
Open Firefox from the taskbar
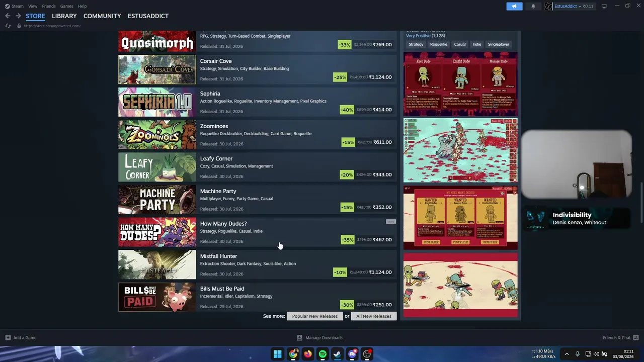point(308,354)
